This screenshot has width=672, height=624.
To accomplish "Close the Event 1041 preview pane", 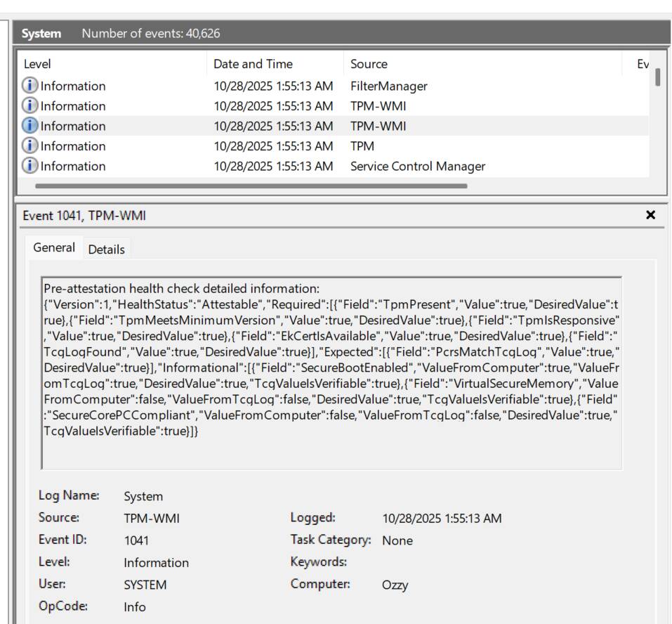I will tap(650, 215).
